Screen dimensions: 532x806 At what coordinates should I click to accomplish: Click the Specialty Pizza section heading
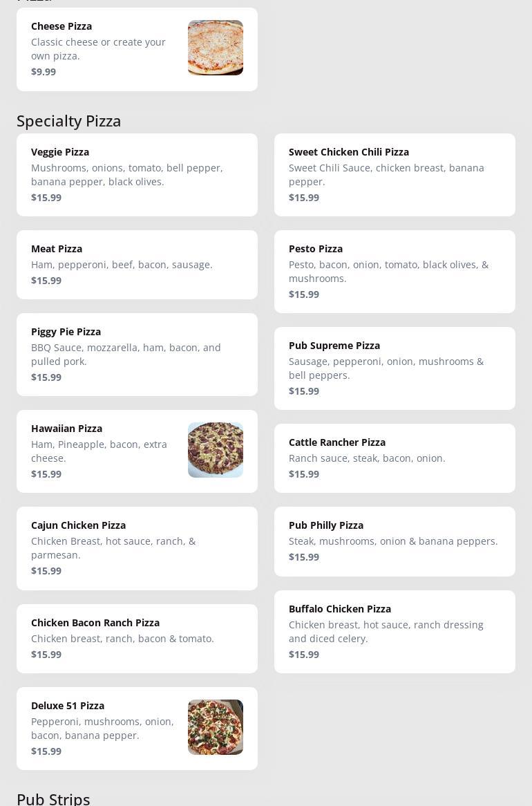(x=69, y=121)
